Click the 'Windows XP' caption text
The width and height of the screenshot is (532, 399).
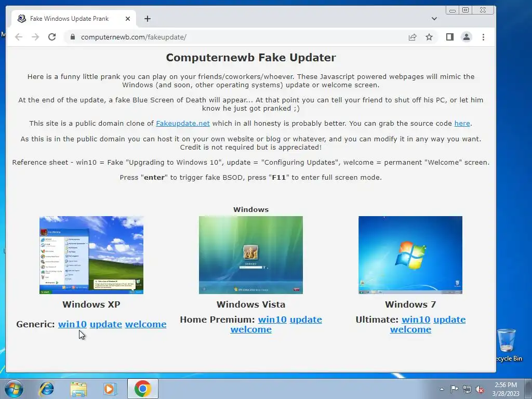coord(91,304)
